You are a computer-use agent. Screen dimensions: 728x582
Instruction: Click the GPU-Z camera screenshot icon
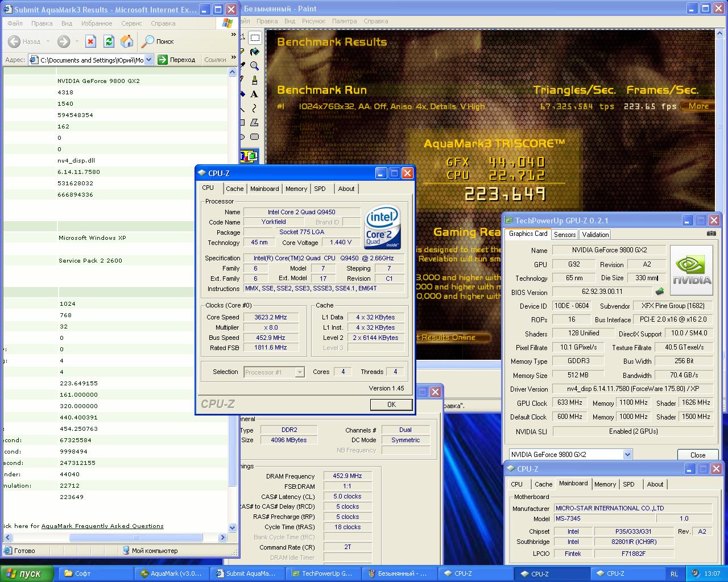coord(712,234)
